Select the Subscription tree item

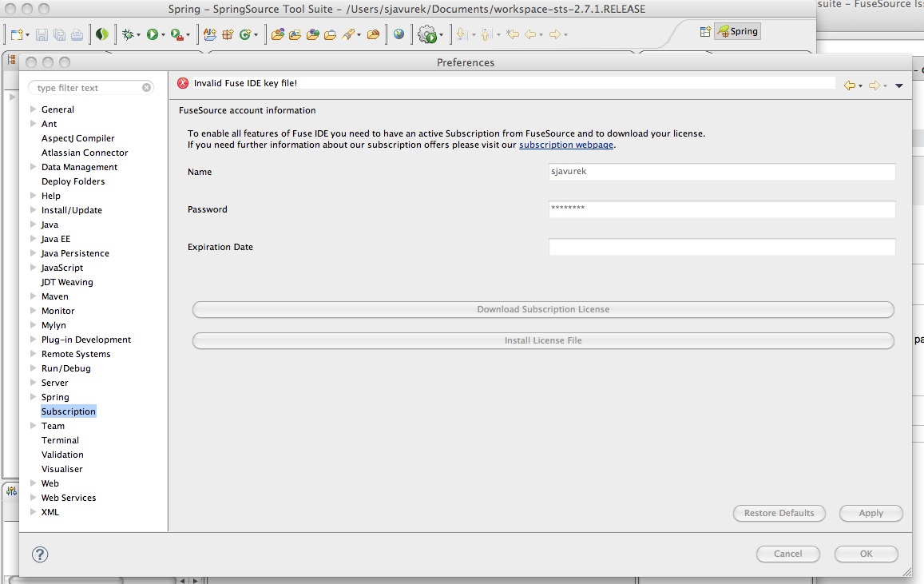tap(69, 411)
